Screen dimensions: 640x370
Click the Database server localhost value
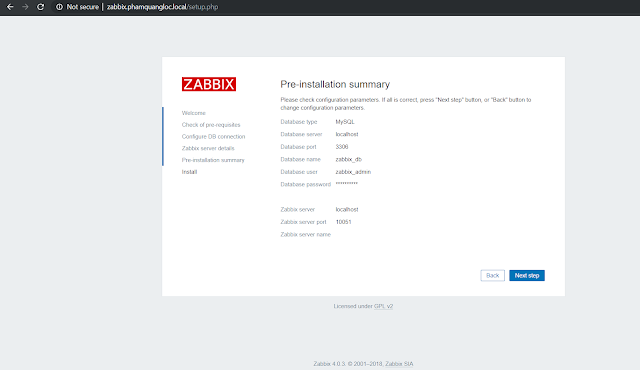click(x=347, y=134)
